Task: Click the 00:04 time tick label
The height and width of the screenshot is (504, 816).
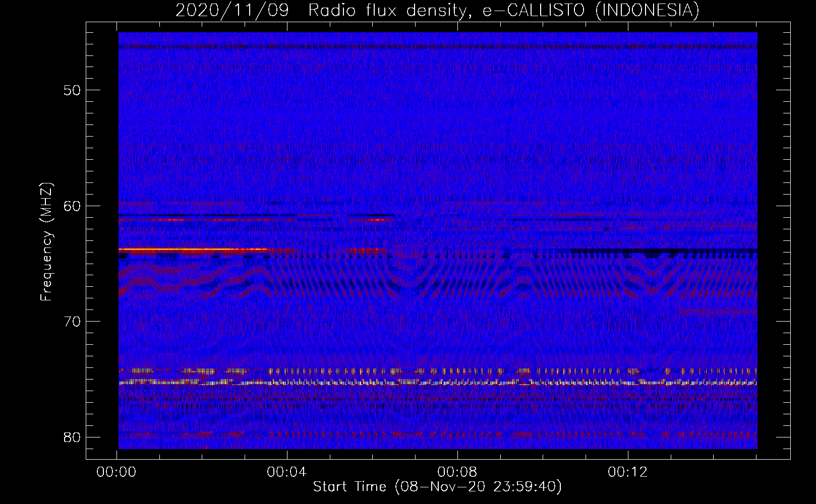Action: click(287, 472)
